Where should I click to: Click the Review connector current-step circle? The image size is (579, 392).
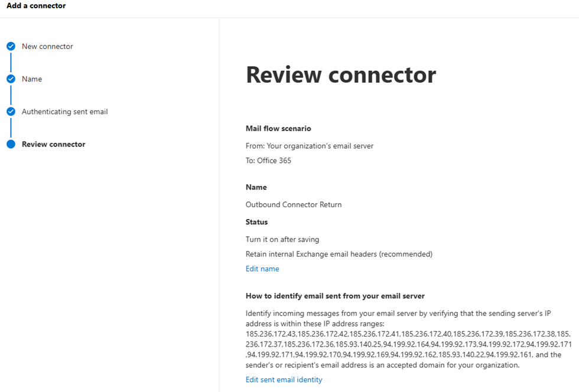coord(11,144)
